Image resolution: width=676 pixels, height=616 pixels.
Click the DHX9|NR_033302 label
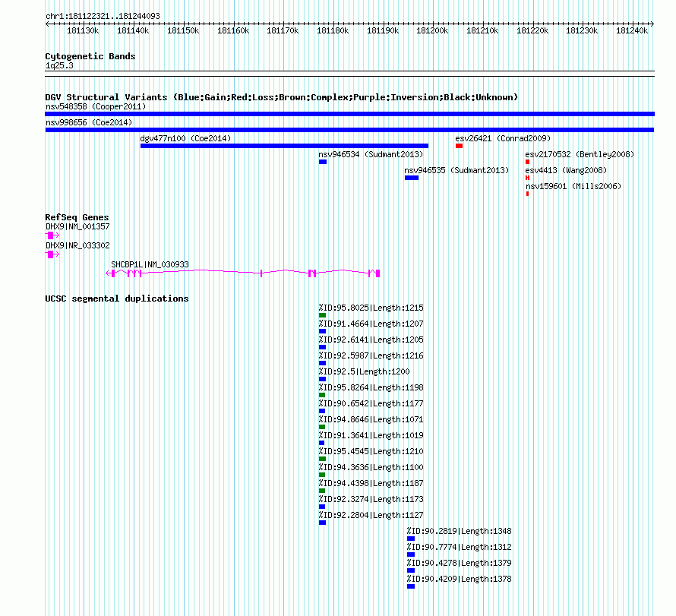(x=77, y=245)
